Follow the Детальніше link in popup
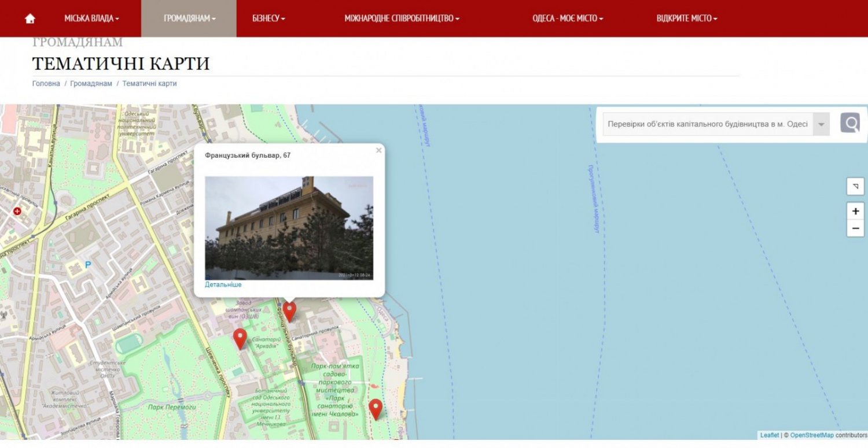This screenshot has width=868, height=448. pos(223,284)
